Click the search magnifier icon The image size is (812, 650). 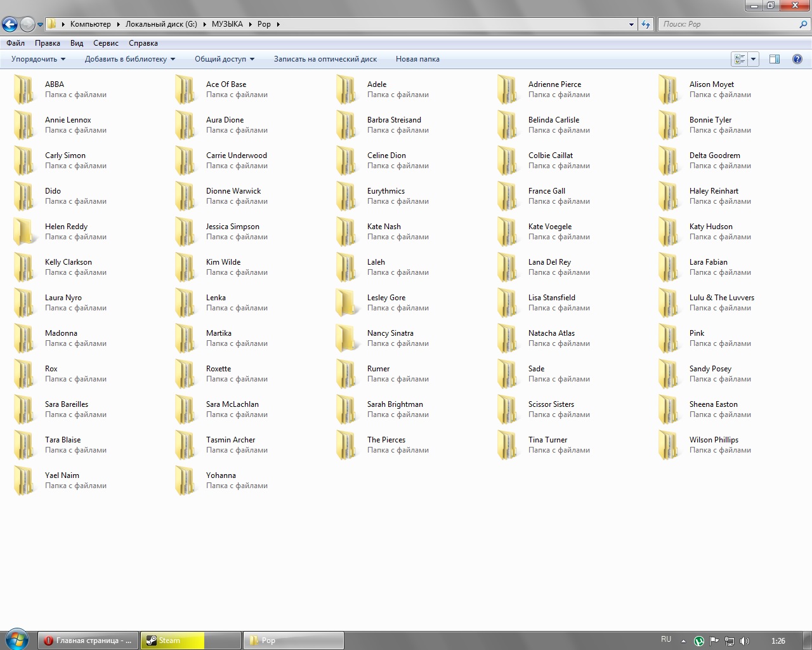pyautogui.click(x=804, y=24)
